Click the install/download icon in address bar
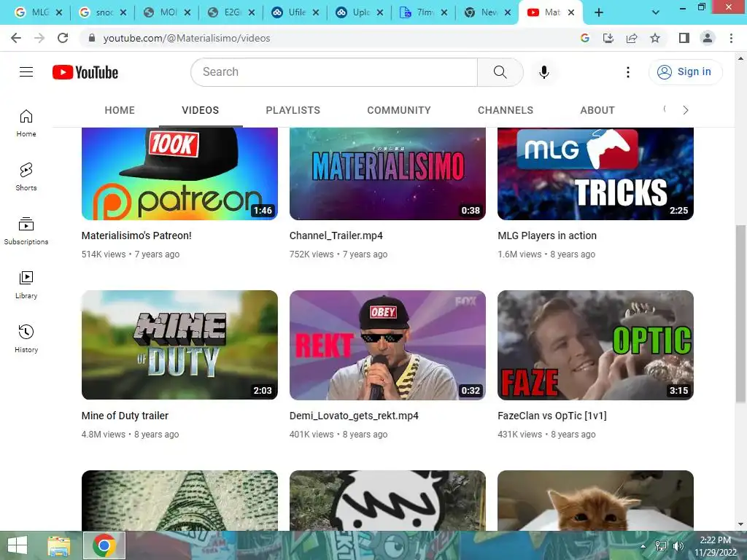This screenshot has width=747, height=560. 608,38
